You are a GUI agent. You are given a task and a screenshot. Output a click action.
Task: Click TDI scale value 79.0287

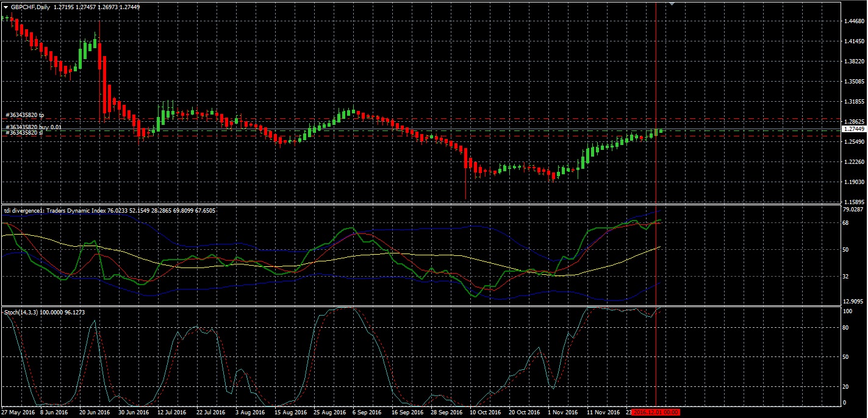click(855, 210)
